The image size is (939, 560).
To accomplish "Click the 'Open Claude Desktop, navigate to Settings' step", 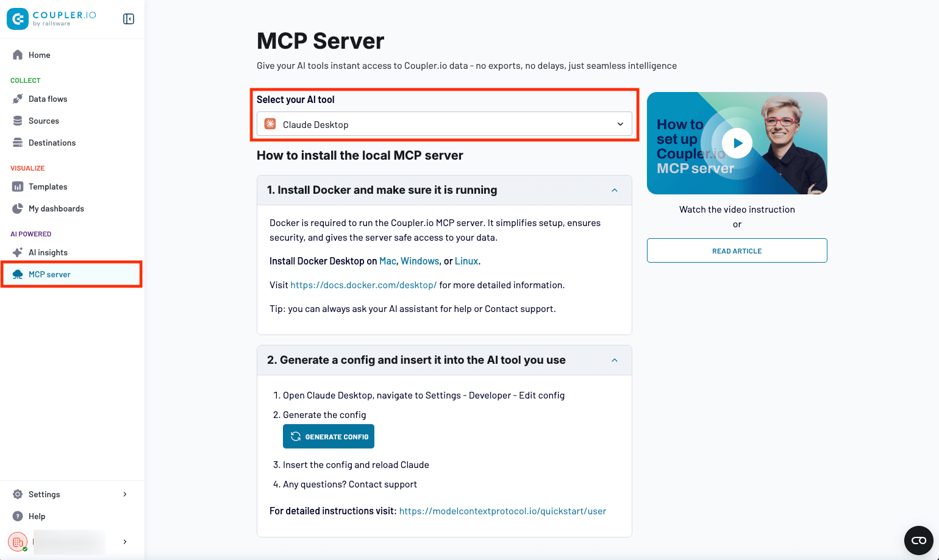I will click(424, 395).
